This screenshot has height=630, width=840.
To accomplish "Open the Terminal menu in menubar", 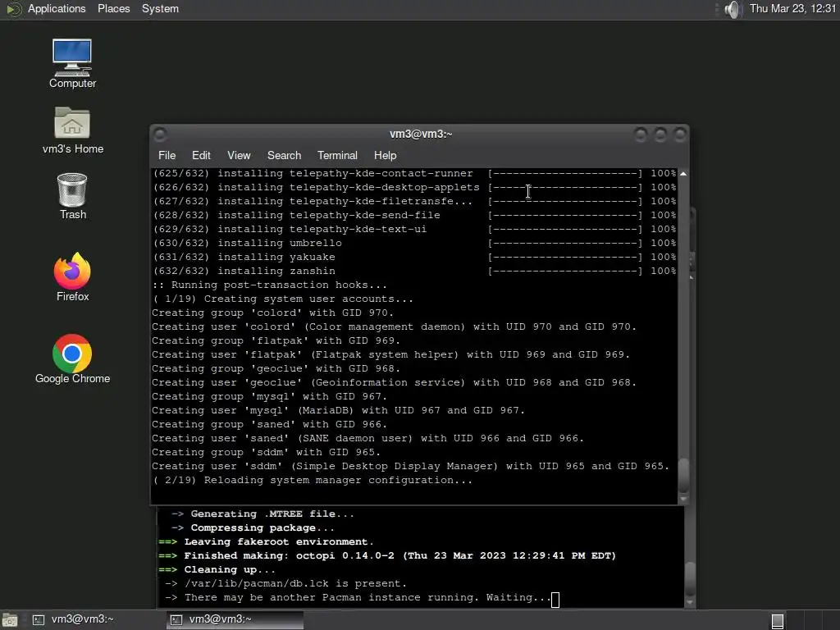I will [x=337, y=155].
